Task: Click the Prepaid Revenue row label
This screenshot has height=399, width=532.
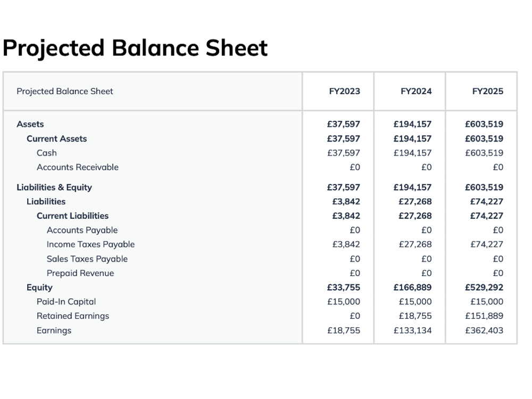Action: click(80, 273)
